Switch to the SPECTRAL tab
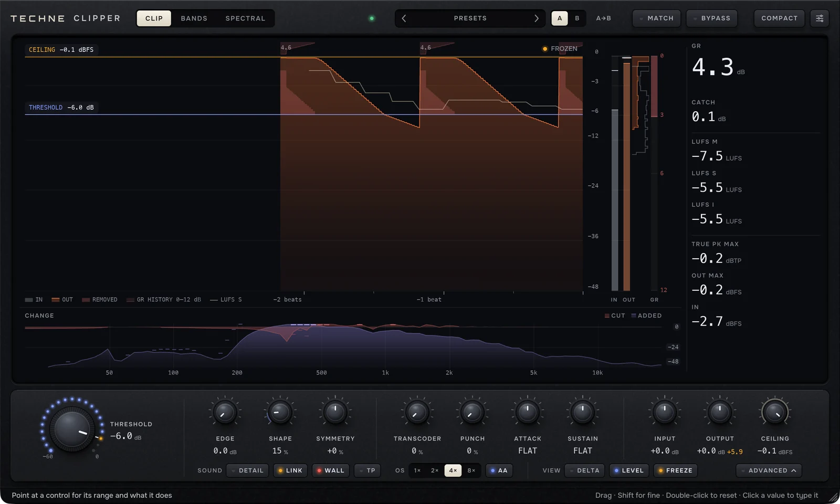Image resolution: width=840 pixels, height=504 pixels. [245, 18]
